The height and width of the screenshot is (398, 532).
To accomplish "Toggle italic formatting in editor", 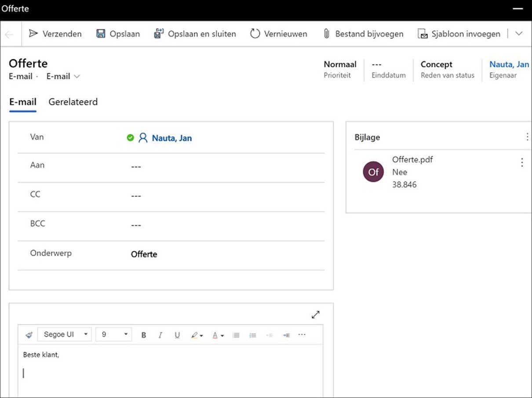I will (x=160, y=335).
